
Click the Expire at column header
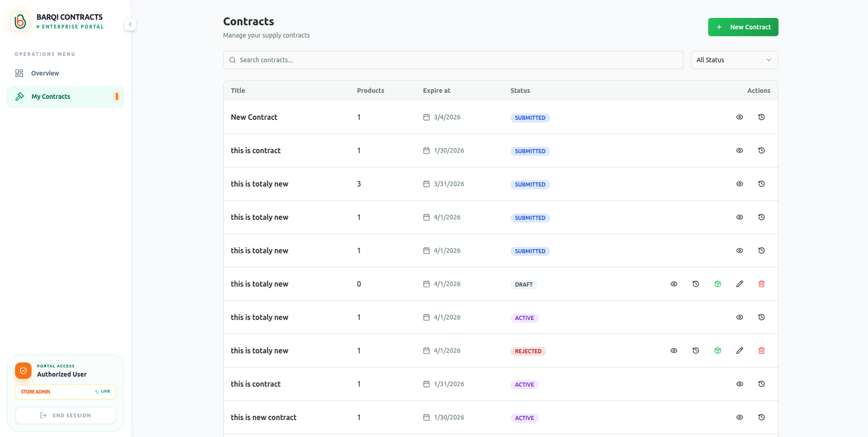(436, 91)
